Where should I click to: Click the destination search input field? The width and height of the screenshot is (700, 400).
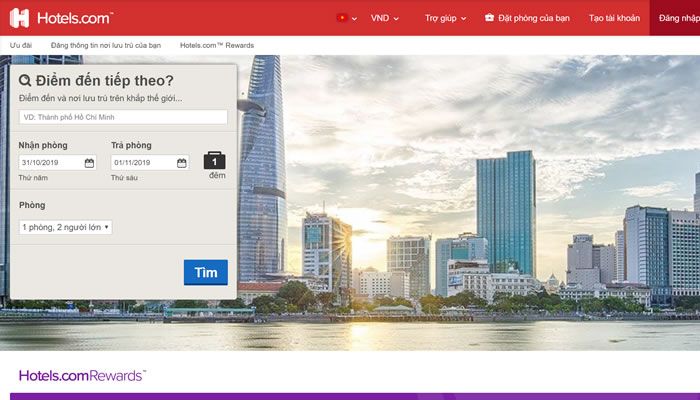click(123, 117)
